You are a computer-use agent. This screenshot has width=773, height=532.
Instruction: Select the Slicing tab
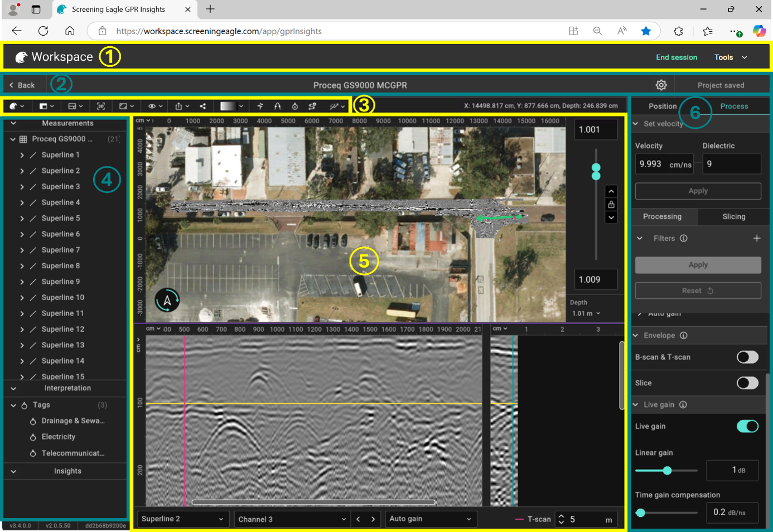click(734, 216)
